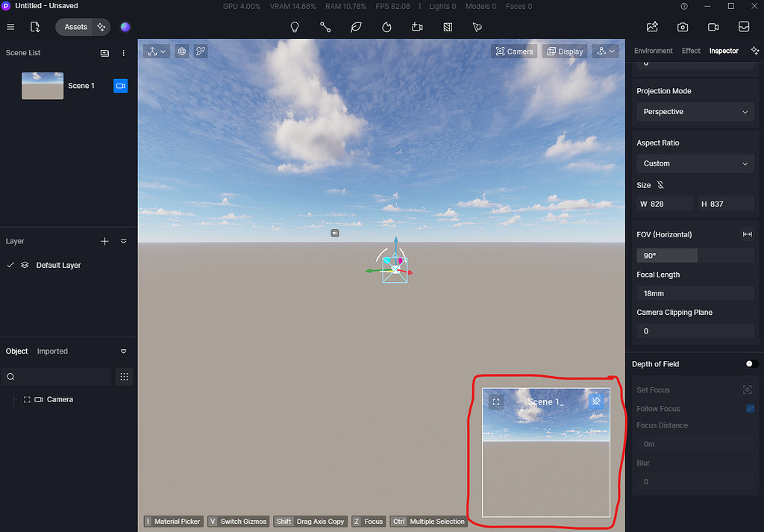The width and height of the screenshot is (764, 532).
Task: Click the Camera Clipping Plane value
Action: [695, 331]
